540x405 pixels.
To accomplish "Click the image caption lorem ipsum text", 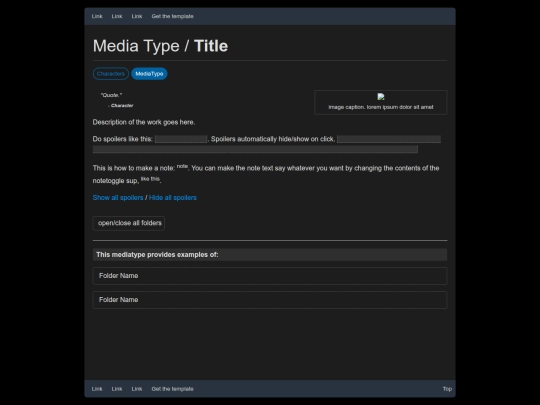I will coord(381,107).
